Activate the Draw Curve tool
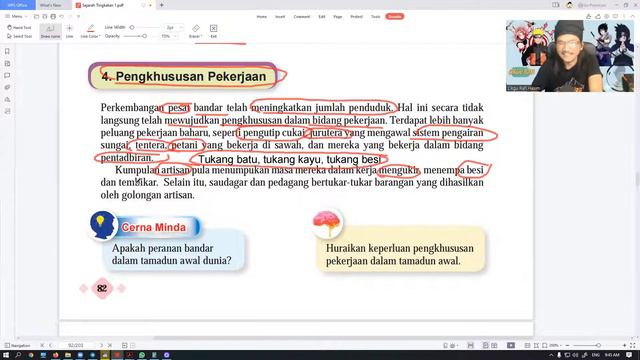Viewport: 640px width, 360px height. pos(50,31)
